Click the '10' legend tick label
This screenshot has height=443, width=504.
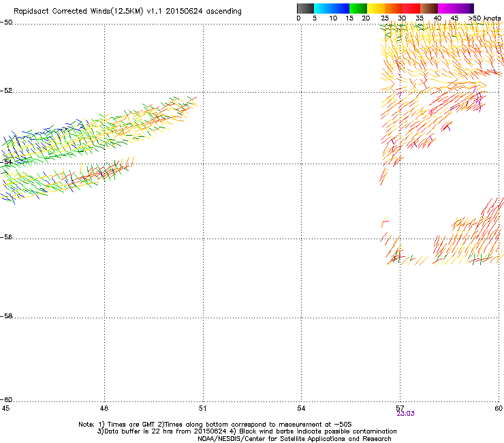point(333,18)
